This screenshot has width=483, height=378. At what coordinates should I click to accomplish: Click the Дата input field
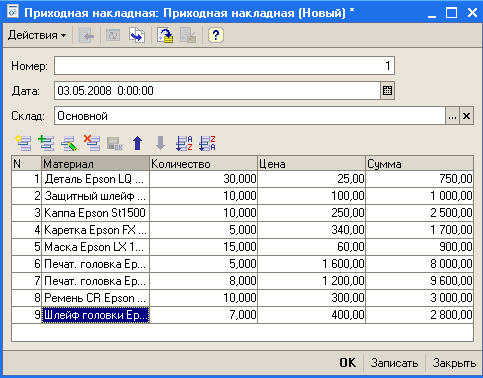(x=217, y=91)
